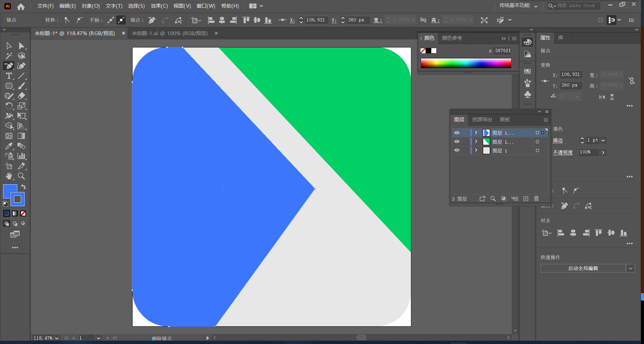Hide the bottom layer 图层 1
Screen dimensions: 644x344
click(x=457, y=150)
